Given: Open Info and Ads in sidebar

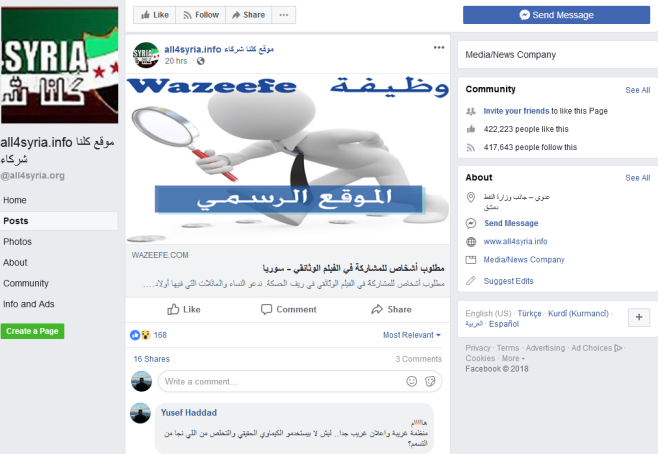Looking at the screenshot, I should pyautogui.click(x=29, y=304).
